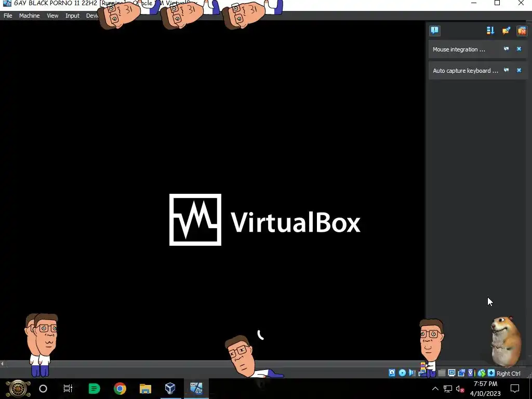Click the horizontal scrollbar left arrow
Screen dimensions: 532x399
(3, 364)
